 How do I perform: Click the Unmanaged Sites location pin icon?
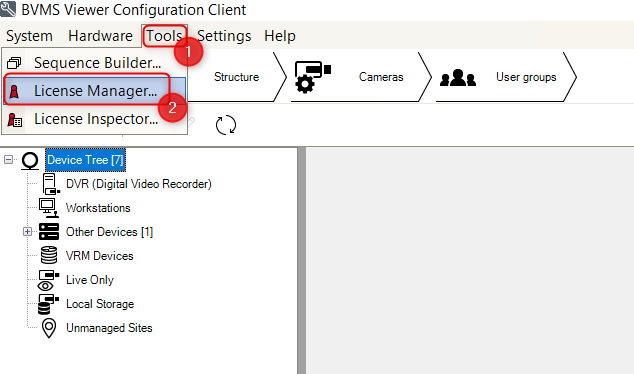49,328
